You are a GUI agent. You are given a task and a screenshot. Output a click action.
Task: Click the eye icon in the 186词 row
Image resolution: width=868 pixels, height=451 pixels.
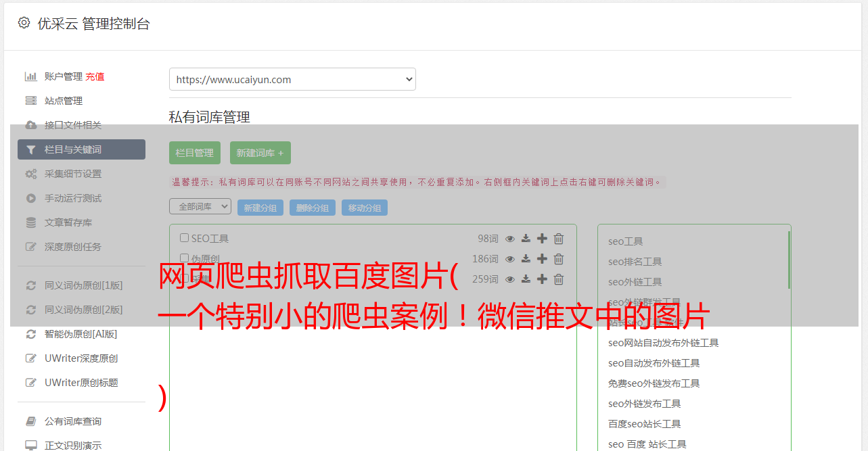click(510, 259)
